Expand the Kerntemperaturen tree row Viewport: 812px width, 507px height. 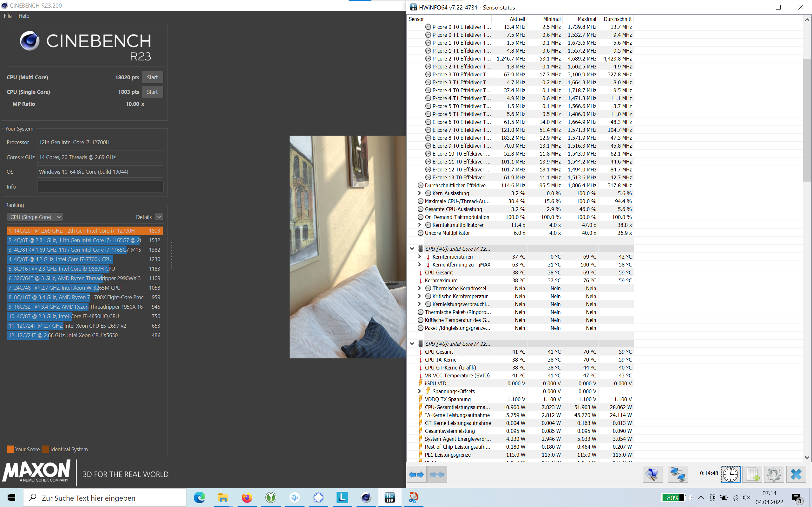(x=419, y=257)
